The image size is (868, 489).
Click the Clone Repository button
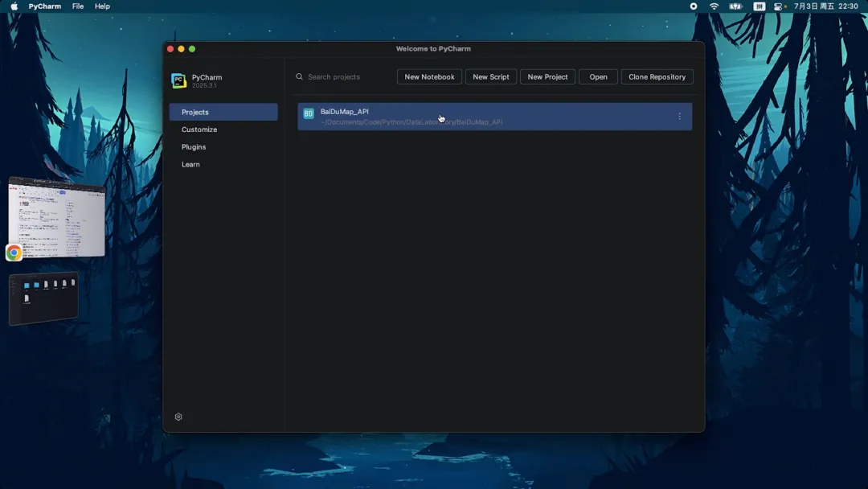(x=657, y=77)
